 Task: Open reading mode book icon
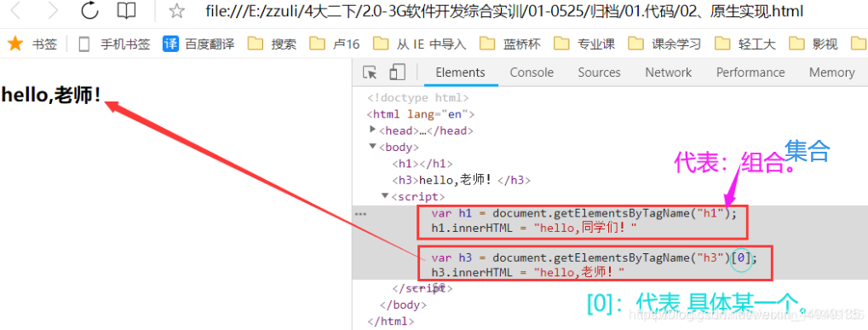(x=126, y=10)
